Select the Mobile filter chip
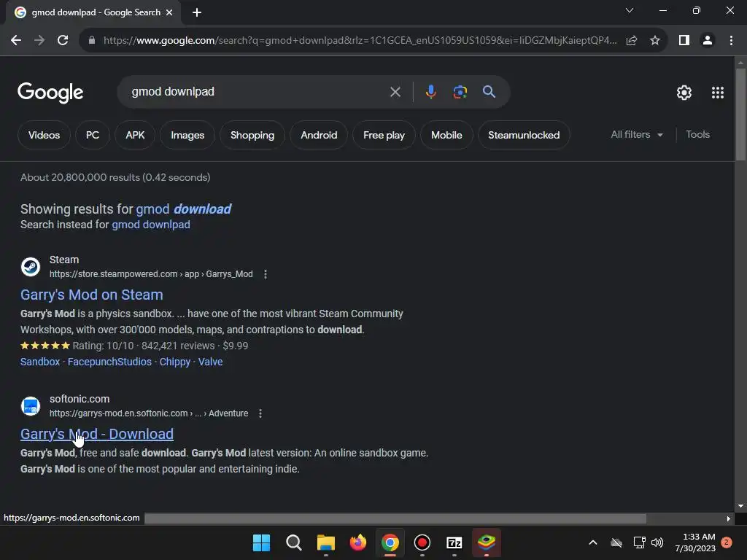747x560 pixels. click(x=447, y=135)
